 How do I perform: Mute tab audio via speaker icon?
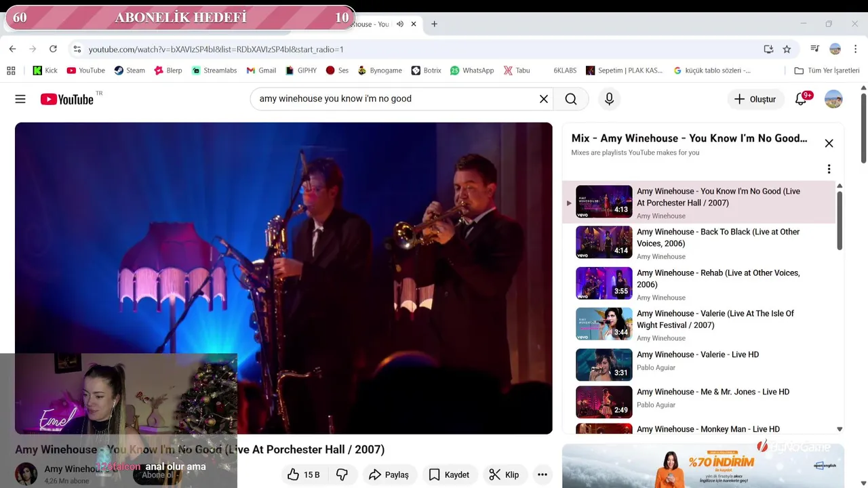click(400, 24)
